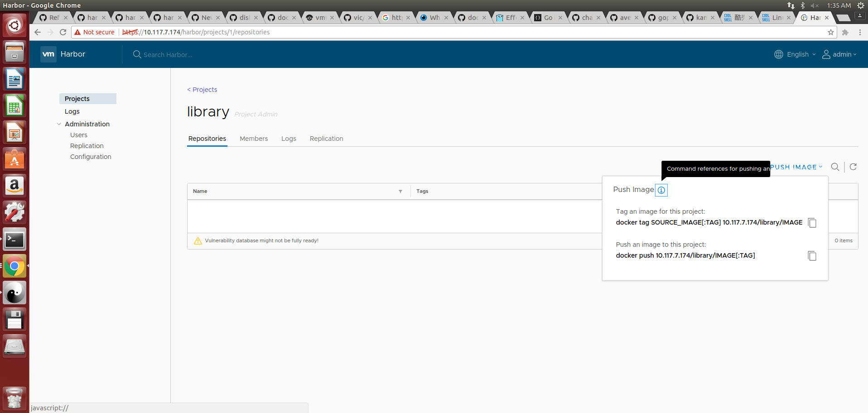This screenshot has height=413, width=868.
Task: Click the Harbor title link
Action: coord(73,54)
